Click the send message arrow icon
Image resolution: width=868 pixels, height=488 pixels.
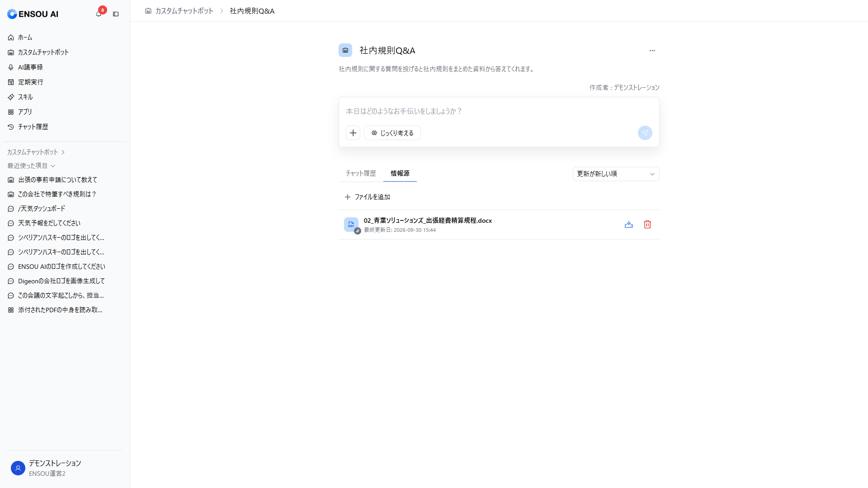(645, 133)
